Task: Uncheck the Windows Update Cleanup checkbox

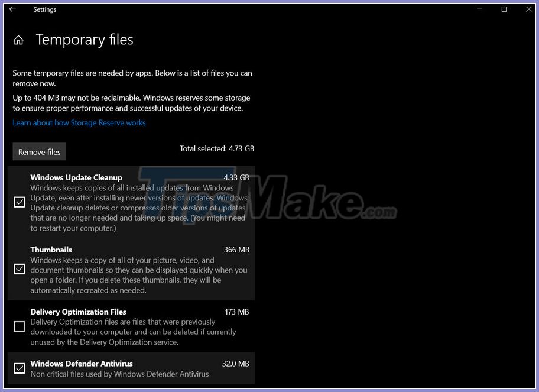Action: pos(19,202)
